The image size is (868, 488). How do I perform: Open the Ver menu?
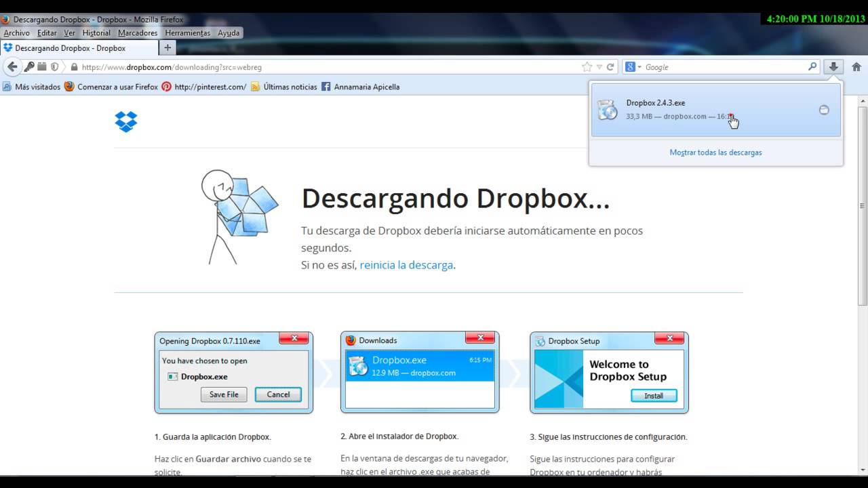point(70,33)
